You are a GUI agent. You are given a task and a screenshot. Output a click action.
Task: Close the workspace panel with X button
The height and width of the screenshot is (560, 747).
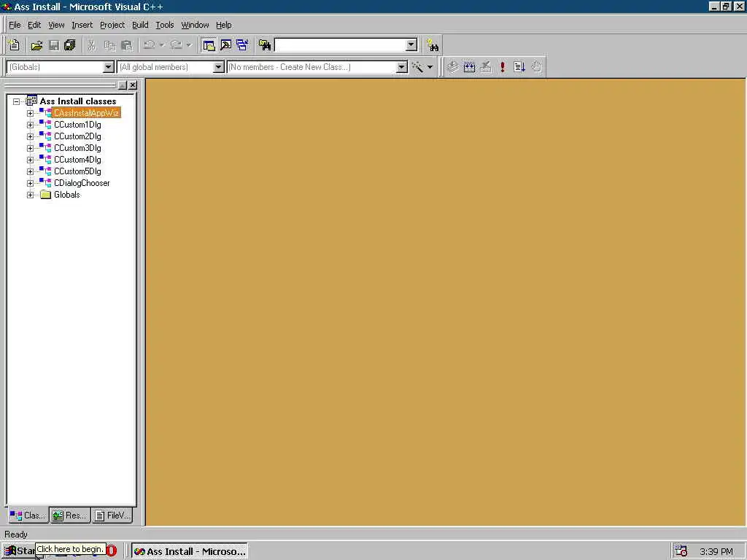(133, 85)
